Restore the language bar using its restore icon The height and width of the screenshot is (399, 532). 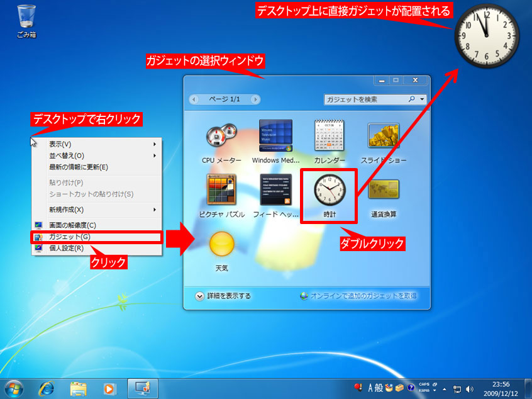pyautogui.click(x=435, y=384)
